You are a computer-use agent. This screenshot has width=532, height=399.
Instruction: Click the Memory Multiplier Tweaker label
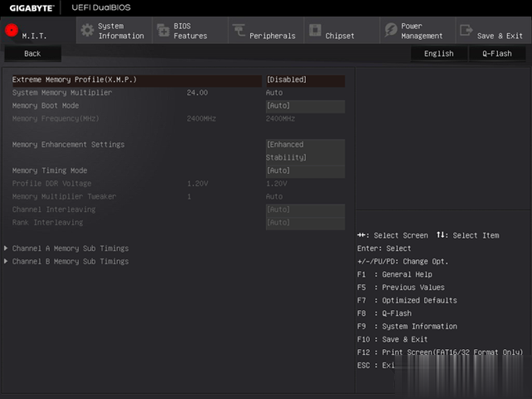click(x=64, y=196)
